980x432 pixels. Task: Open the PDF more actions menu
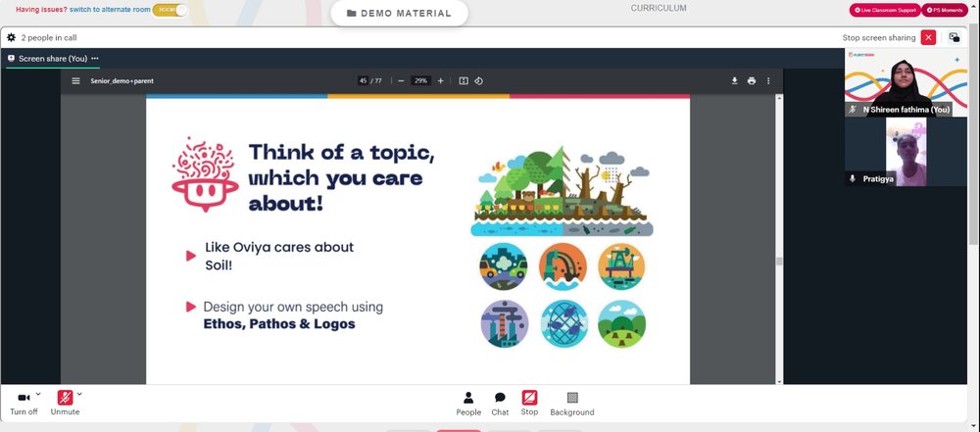click(768, 80)
